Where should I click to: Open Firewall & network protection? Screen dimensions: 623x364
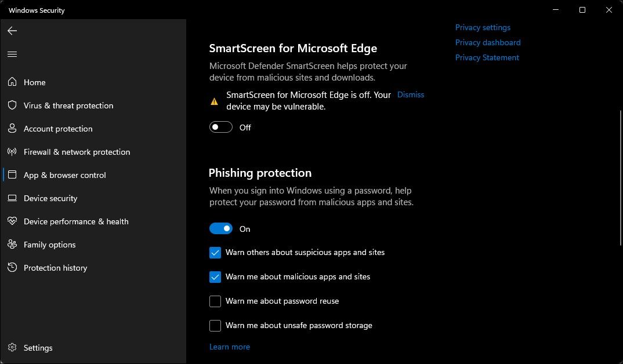pyautogui.click(x=76, y=152)
